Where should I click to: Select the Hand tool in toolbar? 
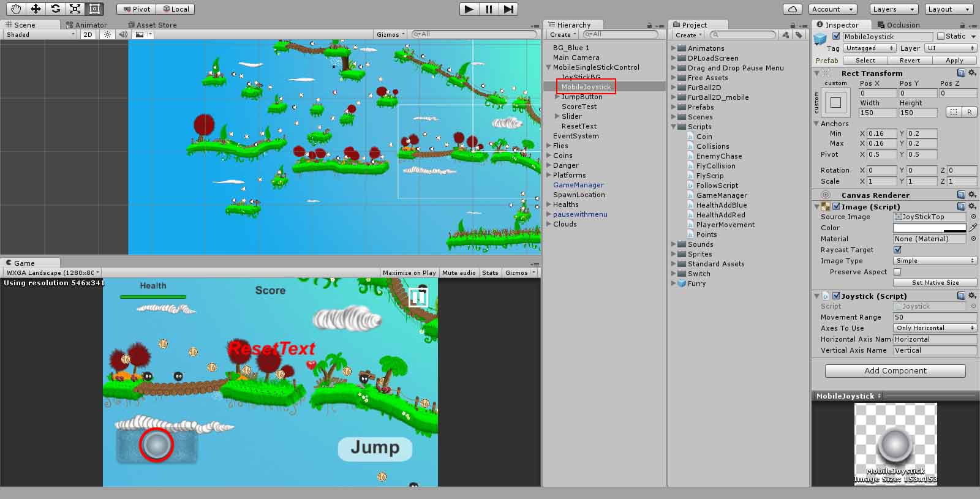pos(16,9)
